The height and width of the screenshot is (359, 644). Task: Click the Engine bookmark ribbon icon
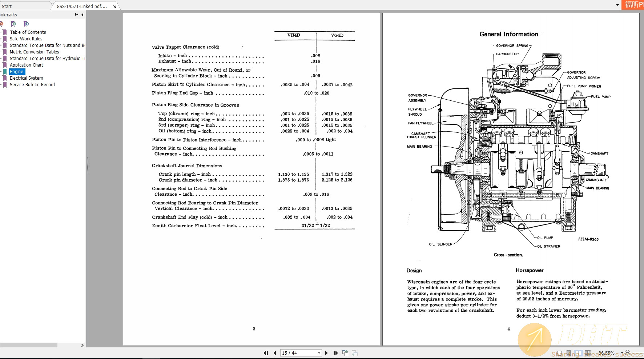point(5,71)
